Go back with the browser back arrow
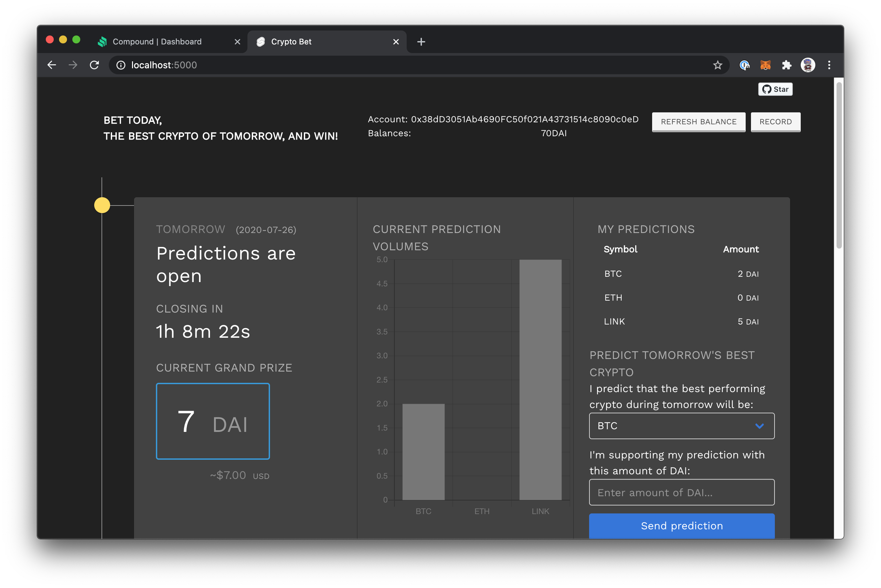Viewport: 881px width, 588px height. (x=52, y=65)
